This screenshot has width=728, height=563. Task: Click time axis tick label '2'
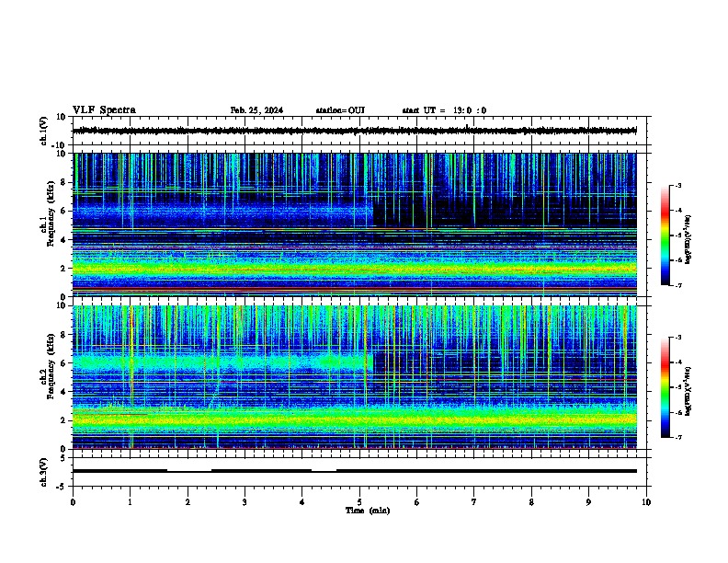pos(188,502)
